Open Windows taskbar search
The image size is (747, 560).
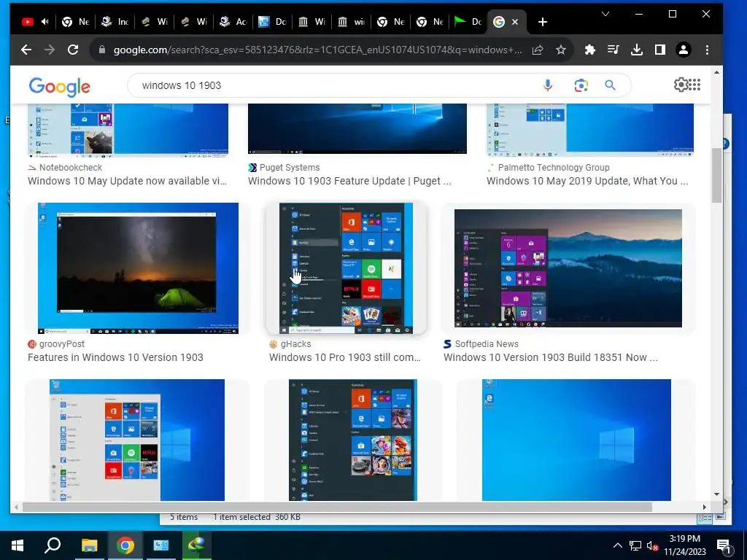click(53, 545)
